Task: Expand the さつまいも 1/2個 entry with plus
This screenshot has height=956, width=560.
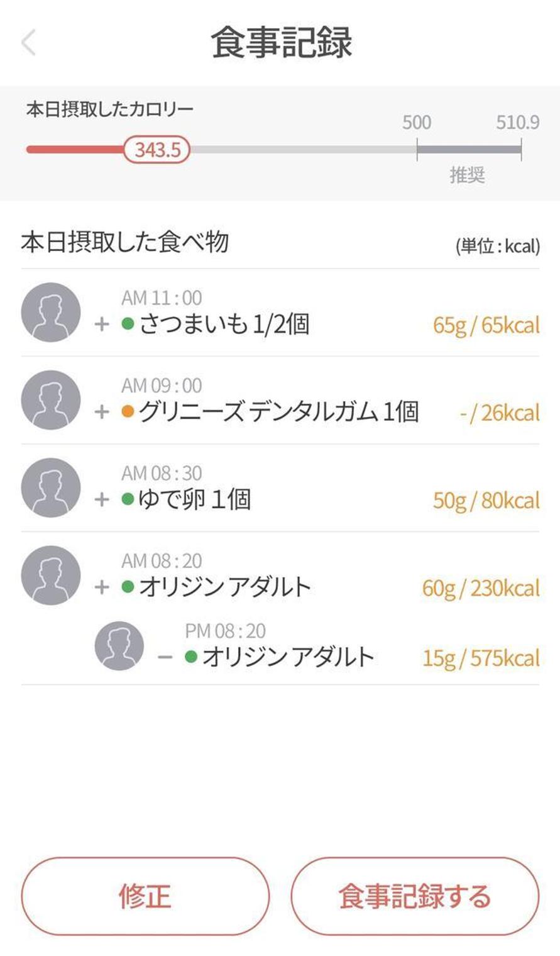Action: click(102, 325)
